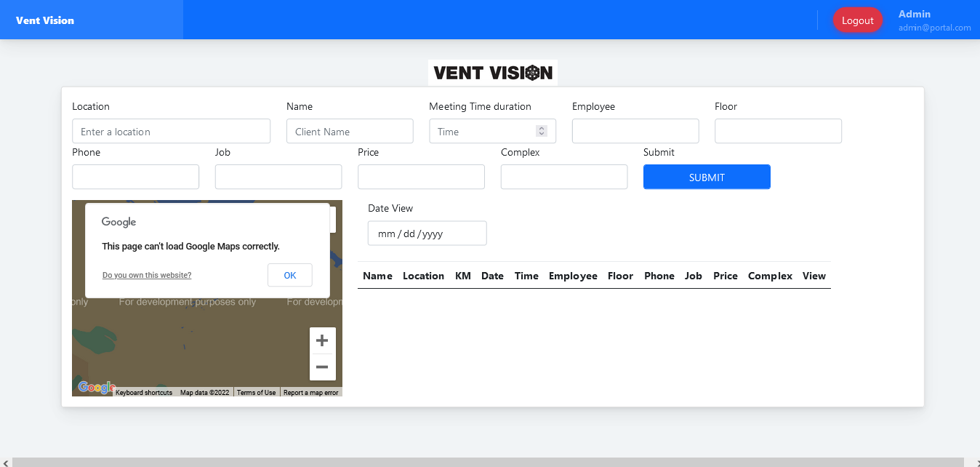
Task: Open Terms of Use map link
Action: point(256,393)
